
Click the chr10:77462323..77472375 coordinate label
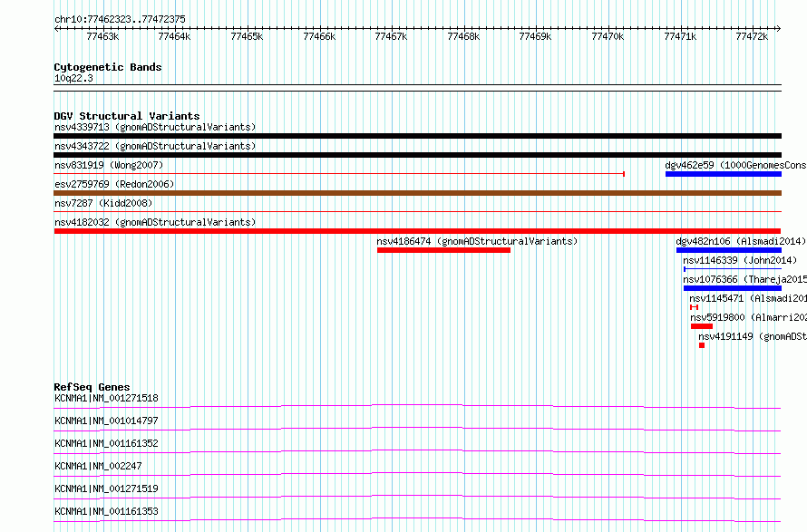(120, 20)
